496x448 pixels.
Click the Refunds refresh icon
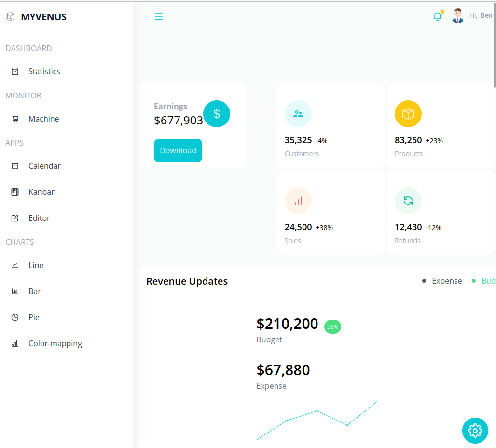point(408,201)
